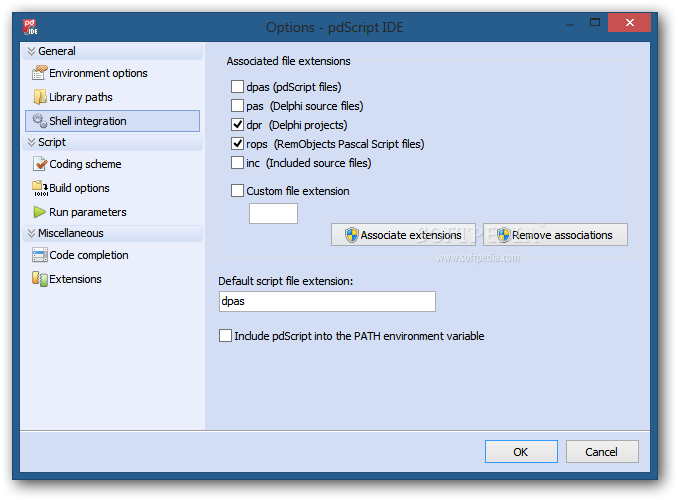
Task: Click the Code completion icon
Action: [40, 255]
